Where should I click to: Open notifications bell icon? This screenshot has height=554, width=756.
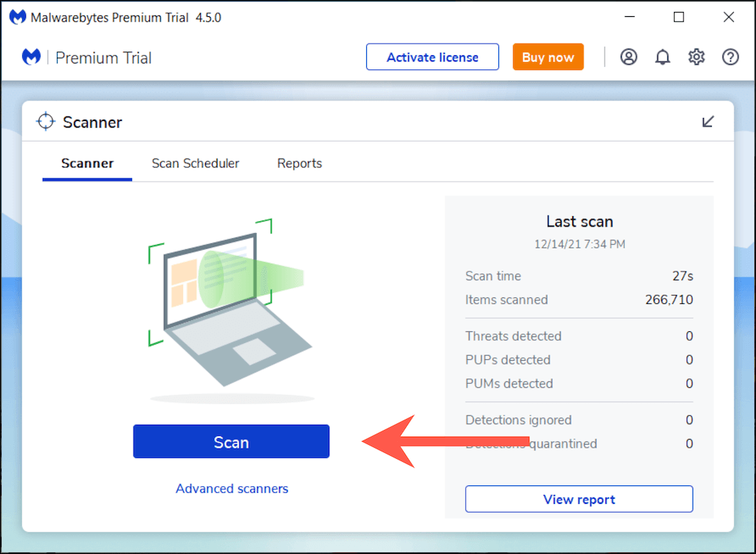pos(662,57)
